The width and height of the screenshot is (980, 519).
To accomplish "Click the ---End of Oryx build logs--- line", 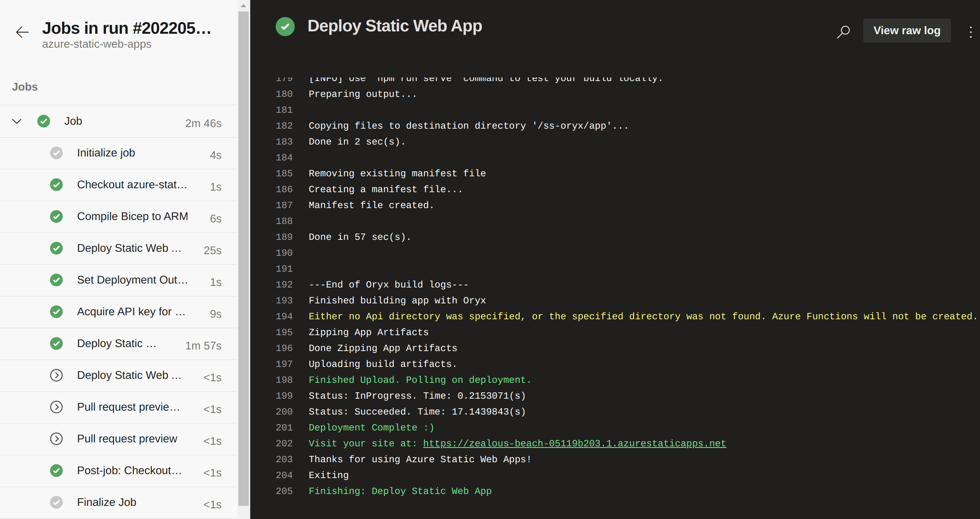I will pyautogui.click(x=389, y=285).
